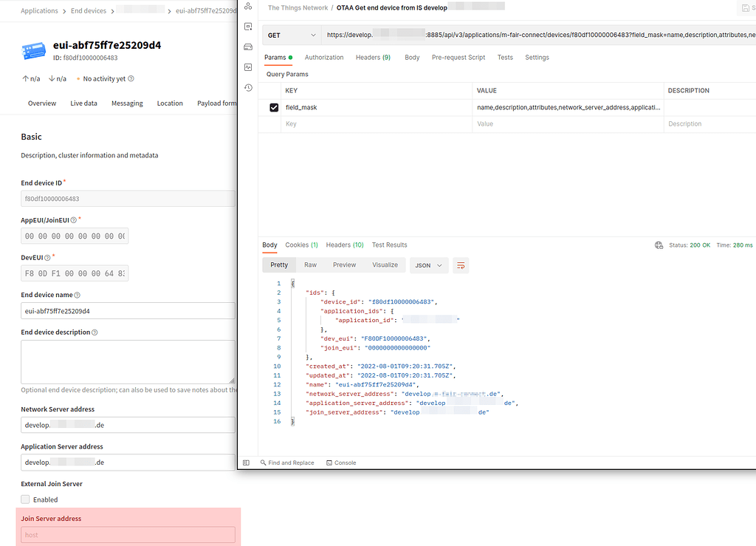Switch to the Live data tab
Viewport: 756px width, 546px height.
click(82, 103)
